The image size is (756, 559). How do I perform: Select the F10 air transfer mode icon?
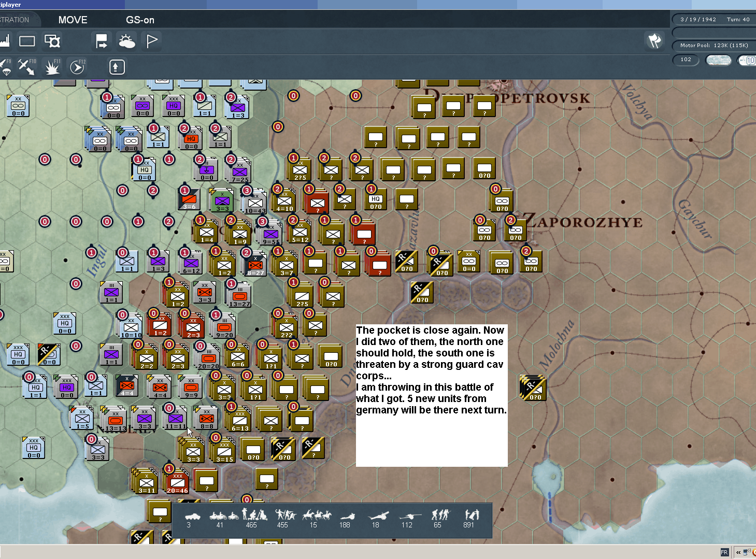coord(27,67)
